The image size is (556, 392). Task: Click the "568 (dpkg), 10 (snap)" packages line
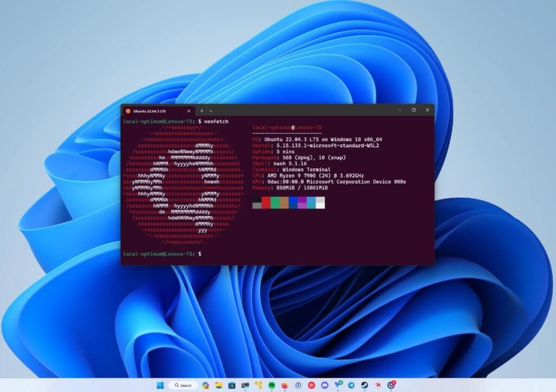[x=299, y=157]
